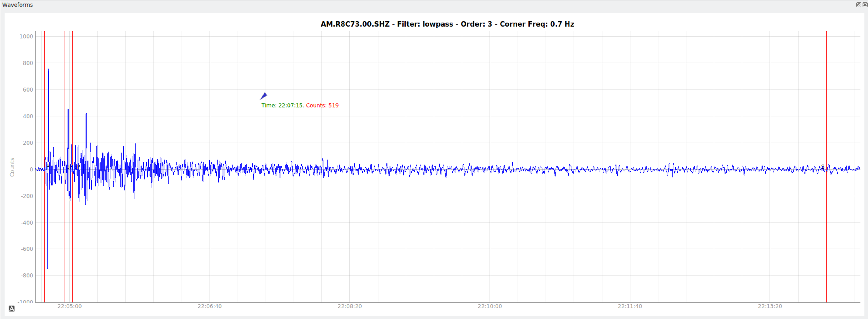Click the 22:13:20 time axis tick label
This screenshot has width=868, height=319.
[770, 306]
